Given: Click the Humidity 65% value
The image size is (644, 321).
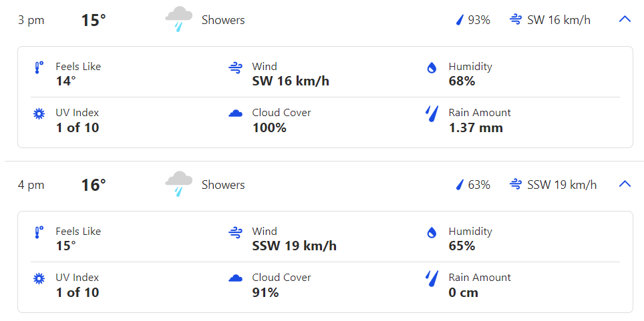Looking at the screenshot, I should click(x=462, y=246).
